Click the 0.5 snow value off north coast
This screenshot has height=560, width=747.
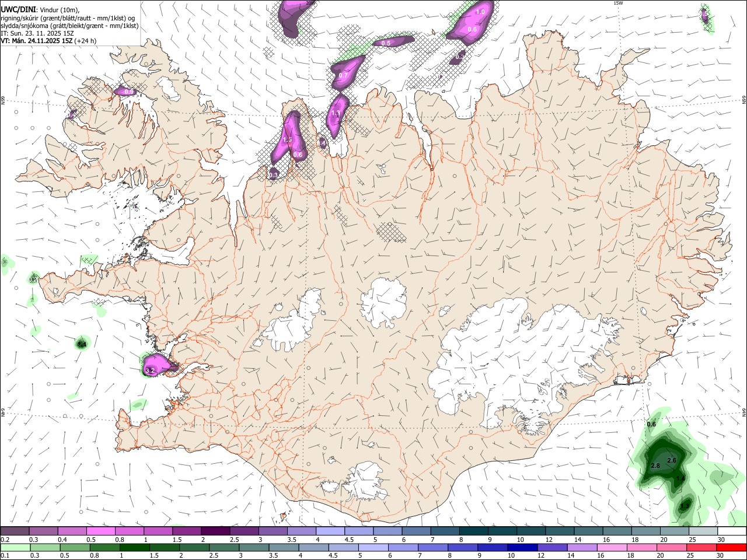(386, 43)
